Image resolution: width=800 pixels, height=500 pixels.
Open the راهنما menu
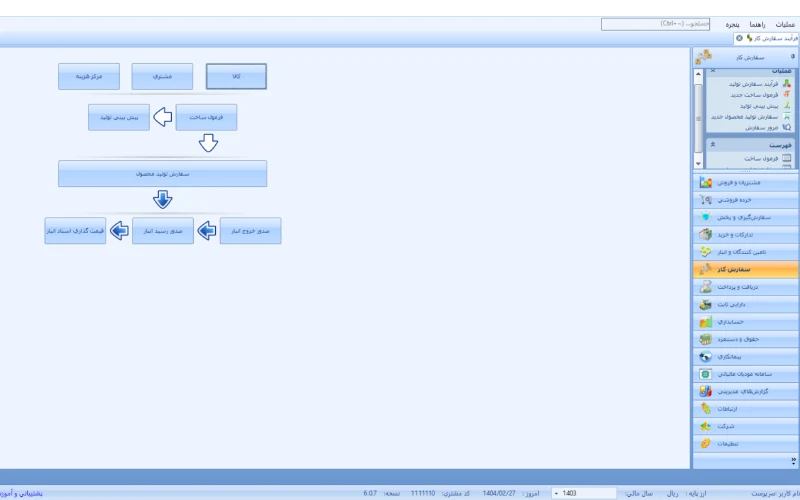pyautogui.click(x=757, y=24)
